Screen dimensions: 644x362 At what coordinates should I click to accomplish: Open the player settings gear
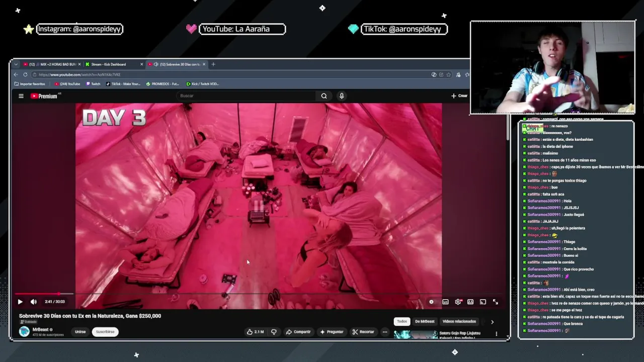(x=458, y=302)
